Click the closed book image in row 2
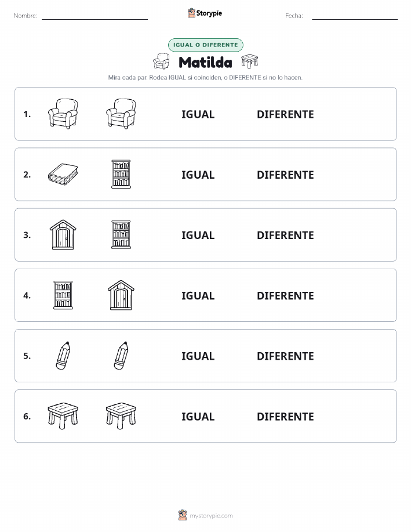The width and height of the screenshot is (411, 532). pyautogui.click(x=63, y=175)
